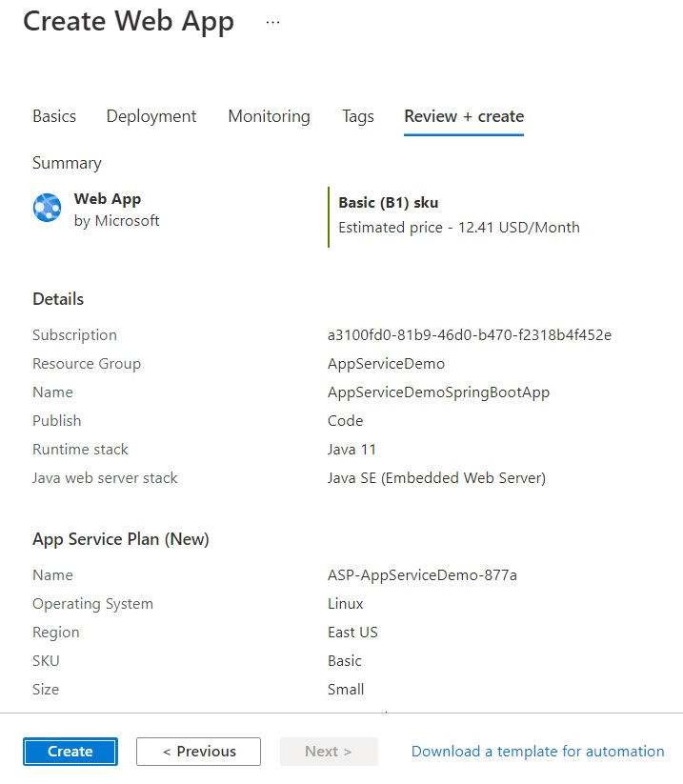Open the ellipsis menu beside Create Web App
The height and width of the screenshot is (784, 683).
coord(272,23)
